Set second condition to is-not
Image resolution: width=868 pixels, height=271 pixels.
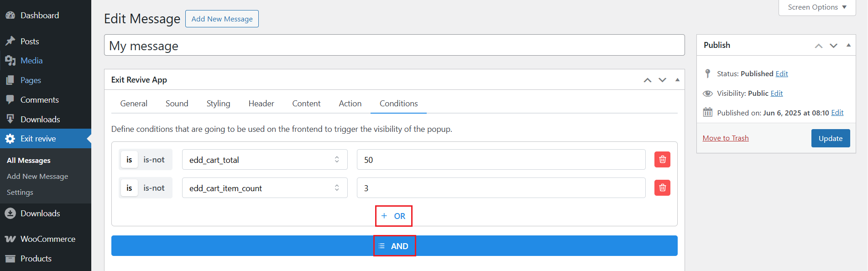click(154, 188)
